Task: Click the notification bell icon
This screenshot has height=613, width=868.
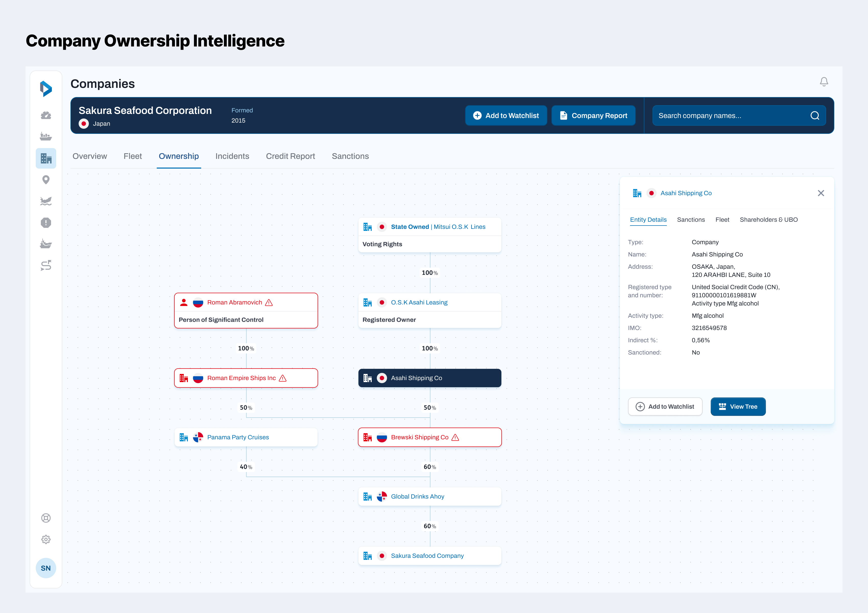Action: pyautogui.click(x=824, y=82)
